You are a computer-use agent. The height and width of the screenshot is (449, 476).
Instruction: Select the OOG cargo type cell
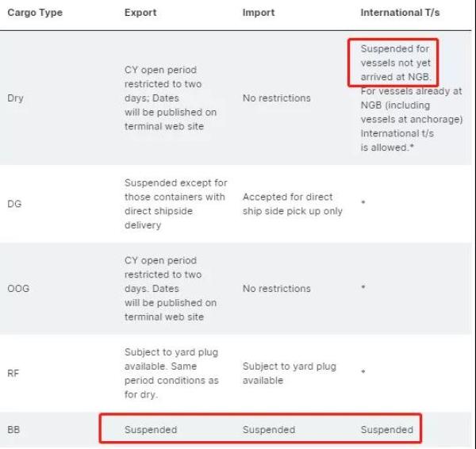18,289
